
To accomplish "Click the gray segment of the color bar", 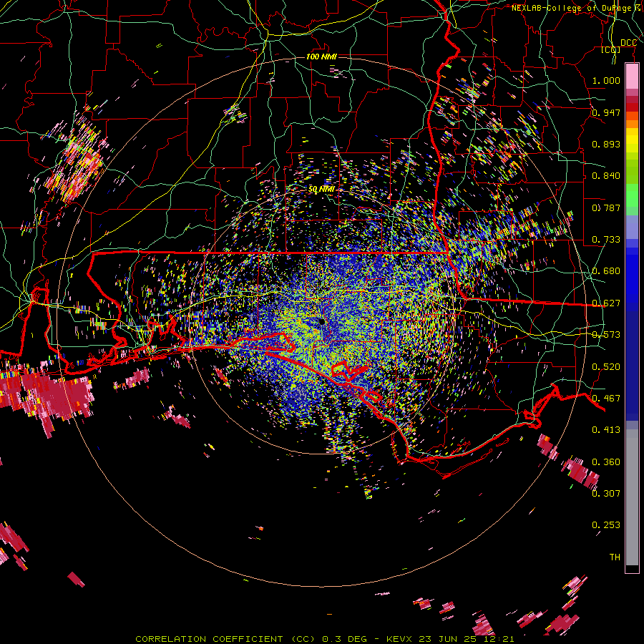I will pos(632,497).
